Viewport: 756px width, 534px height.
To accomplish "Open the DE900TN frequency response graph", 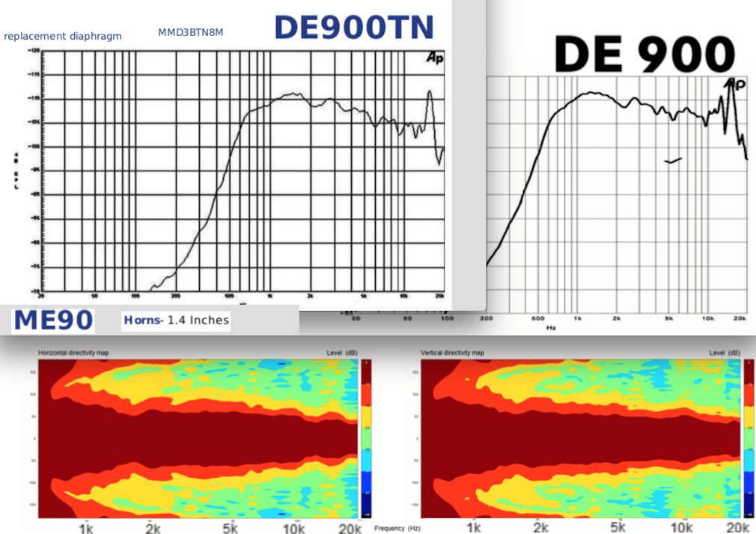I will click(x=243, y=172).
